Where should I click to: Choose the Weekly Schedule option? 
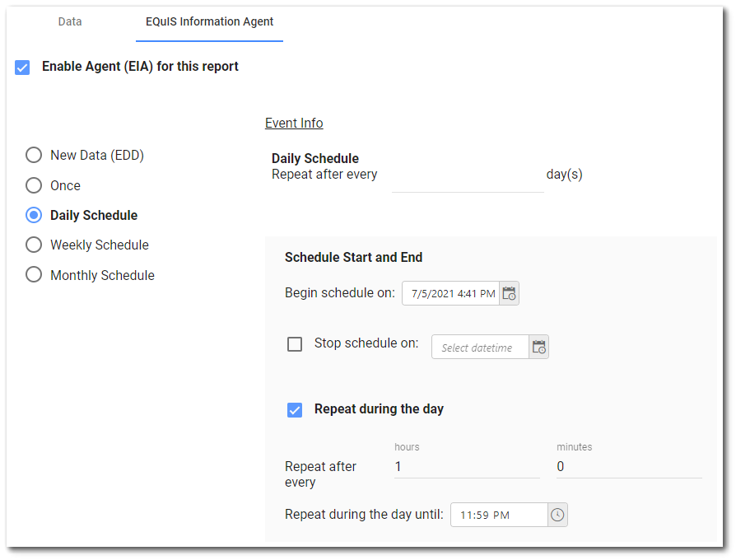[x=34, y=245]
